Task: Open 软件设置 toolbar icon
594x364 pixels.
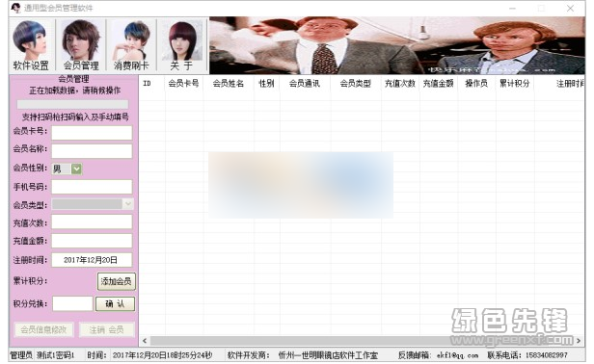Action: pos(32,45)
